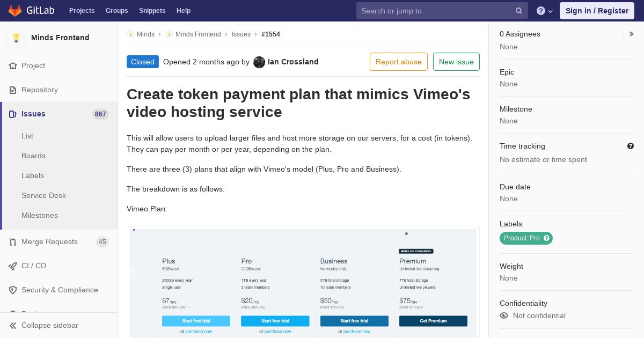This screenshot has height=338, width=644.
Task: Click No estimate or time spent text
Action: click(543, 159)
